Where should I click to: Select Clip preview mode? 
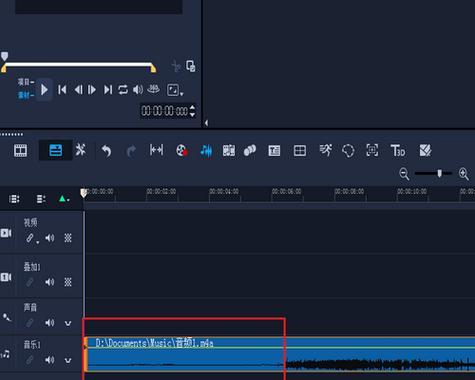(x=26, y=96)
